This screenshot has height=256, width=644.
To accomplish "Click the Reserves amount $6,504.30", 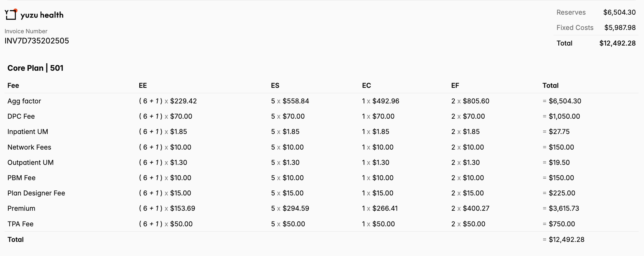I will pyautogui.click(x=619, y=12).
